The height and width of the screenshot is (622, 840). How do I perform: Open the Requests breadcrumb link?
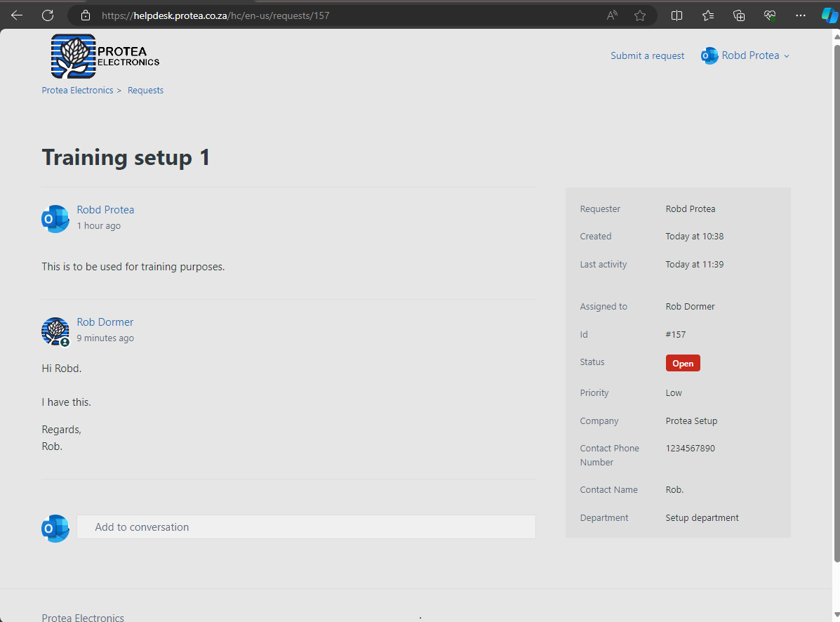145,90
